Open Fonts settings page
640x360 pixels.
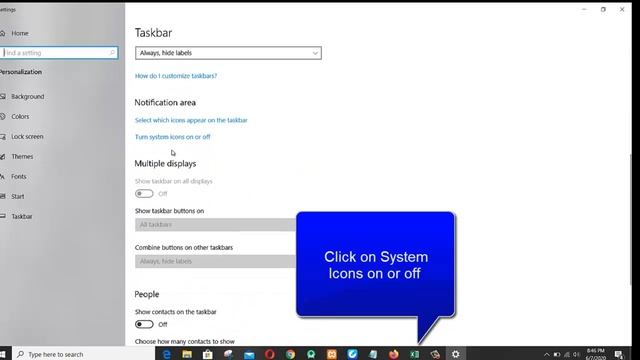coord(18,177)
